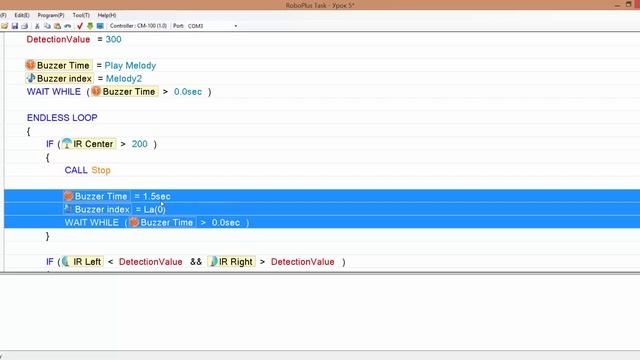Click the highlighted 1.5sec value

coord(157,196)
